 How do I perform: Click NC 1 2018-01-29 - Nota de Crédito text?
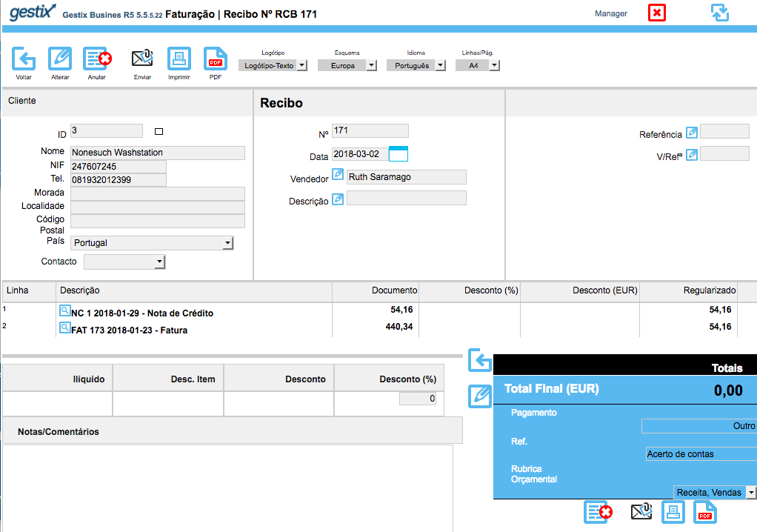coord(142,313)
